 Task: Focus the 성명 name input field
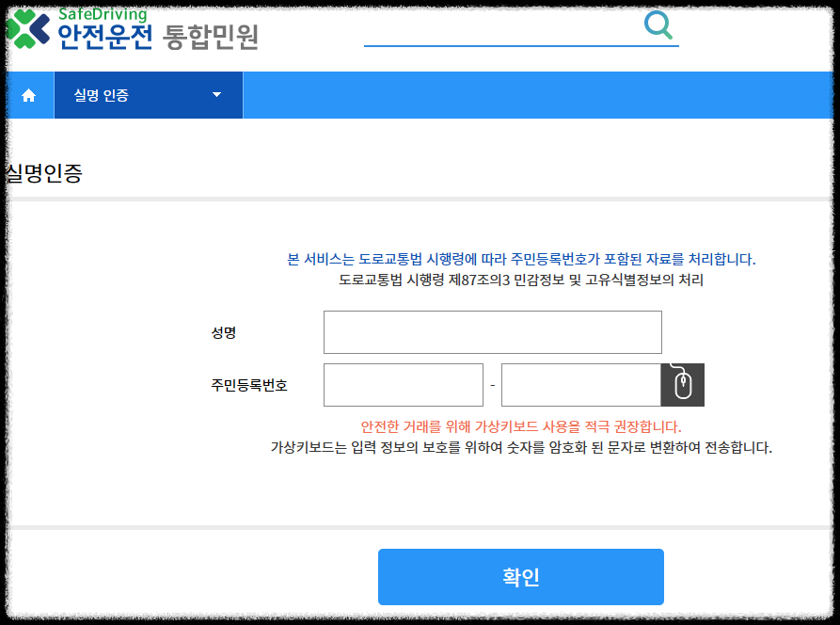(x=492, y=332)
